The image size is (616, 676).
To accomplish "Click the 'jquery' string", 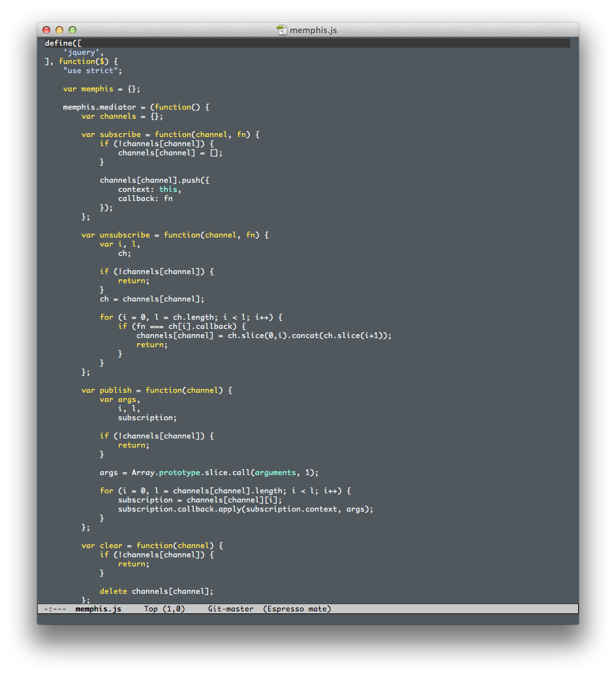I will (x=83, y=53).
